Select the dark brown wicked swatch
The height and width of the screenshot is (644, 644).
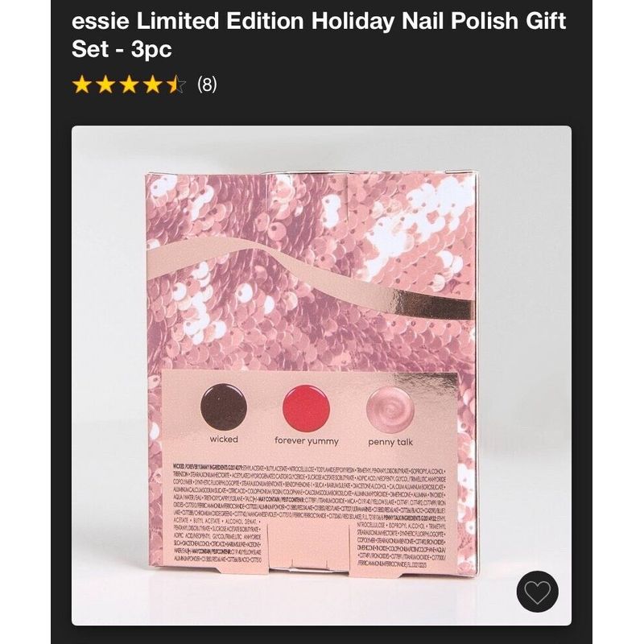[x=224, y=407]
